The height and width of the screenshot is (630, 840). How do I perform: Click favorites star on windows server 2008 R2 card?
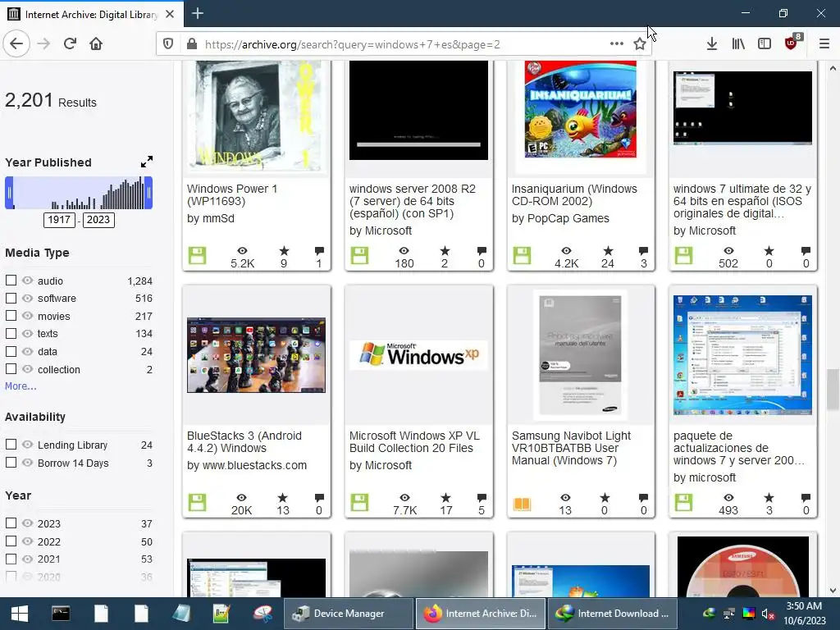pos(445,251)
